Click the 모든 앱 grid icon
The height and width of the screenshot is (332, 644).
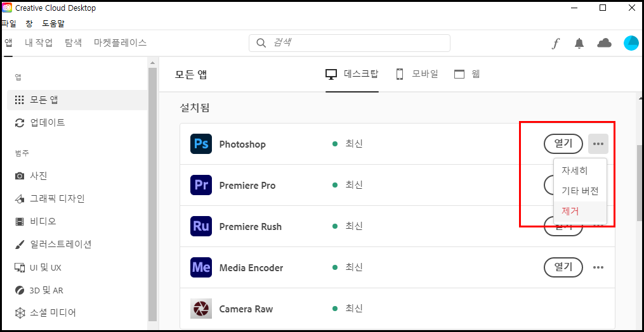[x=19, y=99]
